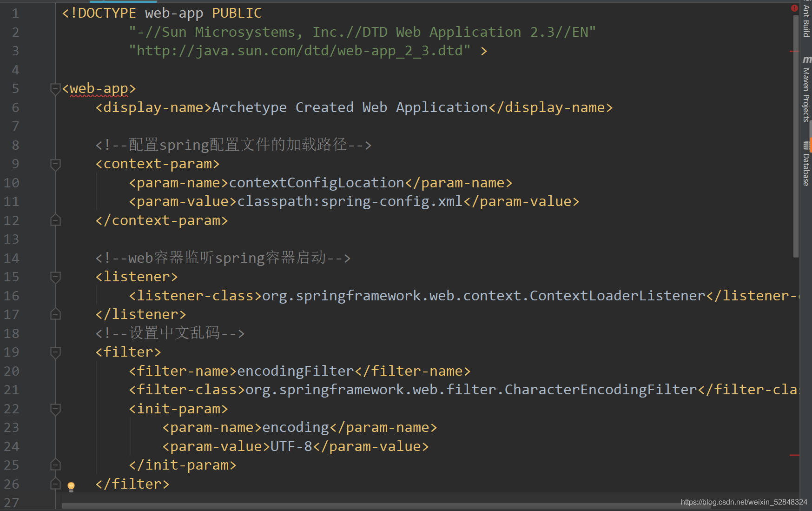Screen dimensions: 812x511
Task: Collapse the filter element fold marker
Action: click(55, 352)
